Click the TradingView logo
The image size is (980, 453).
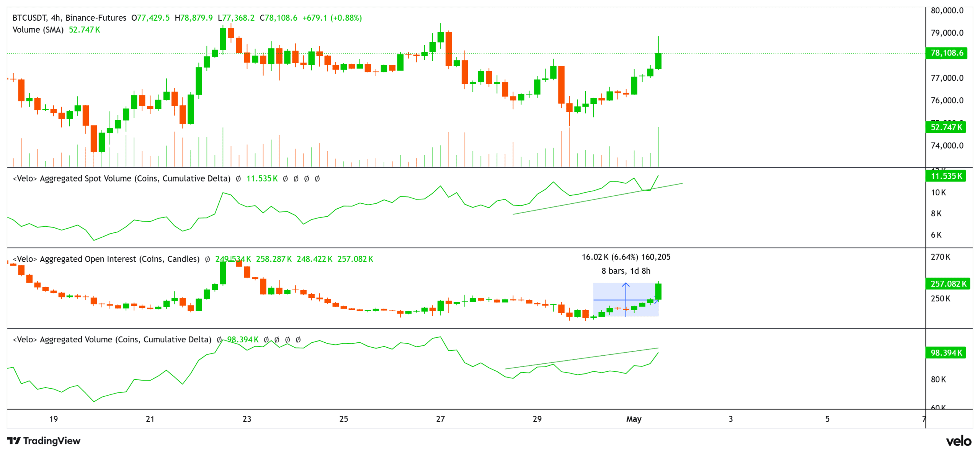point(44,441)
